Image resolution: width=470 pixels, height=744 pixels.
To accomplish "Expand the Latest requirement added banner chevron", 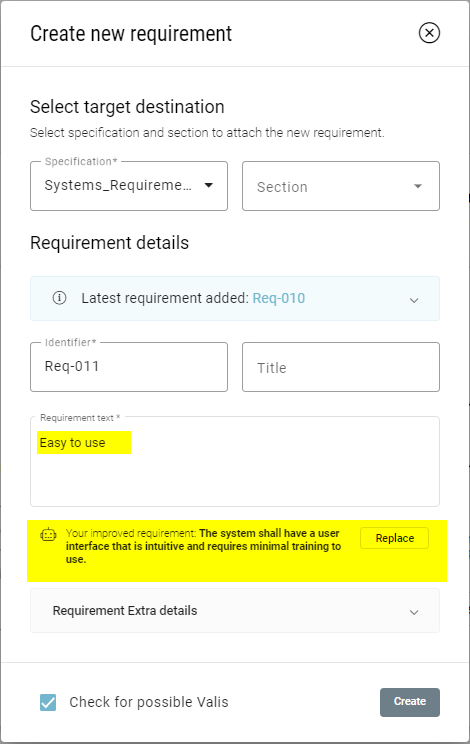I will pyautogui.click(x=414, y=300).
